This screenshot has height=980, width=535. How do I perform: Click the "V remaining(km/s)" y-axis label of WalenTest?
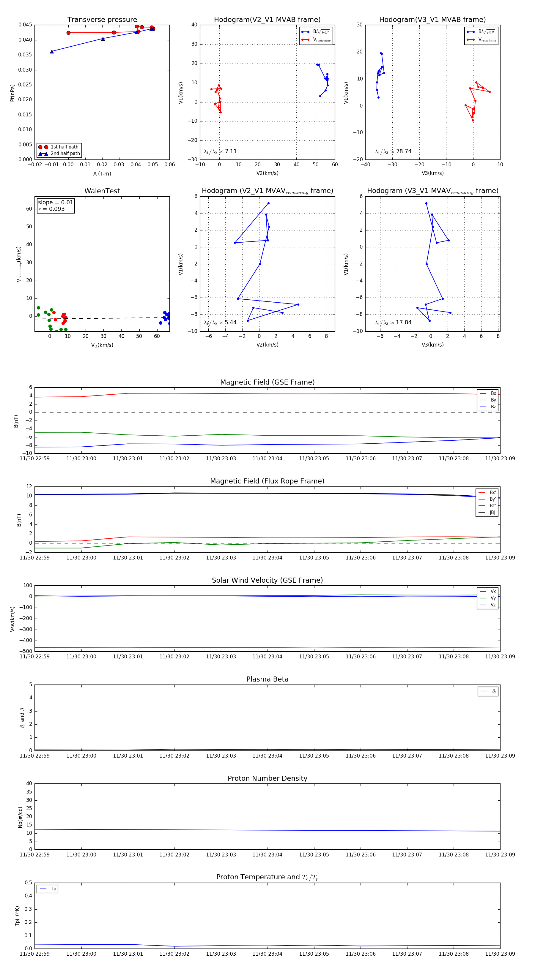click(19, 264)
